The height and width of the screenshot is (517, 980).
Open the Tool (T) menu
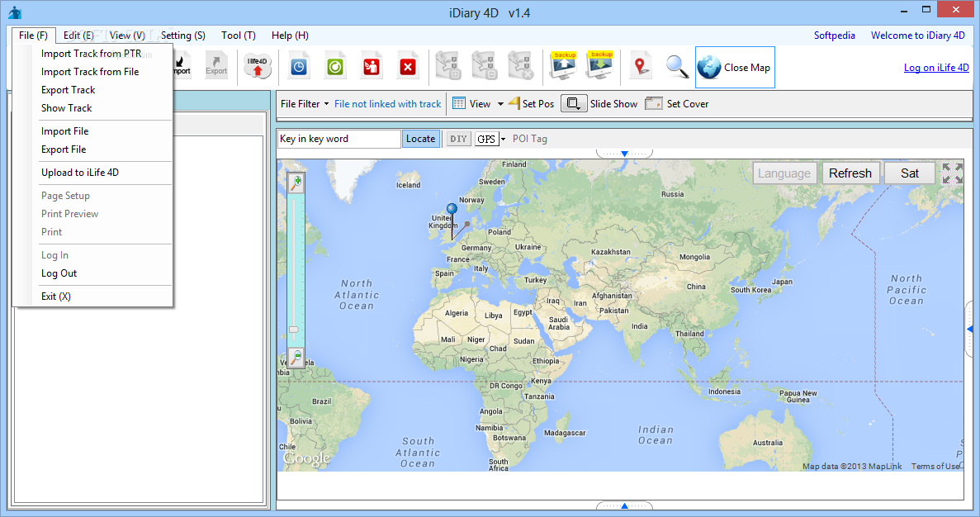pyautogui.click(x=238, y=36)
